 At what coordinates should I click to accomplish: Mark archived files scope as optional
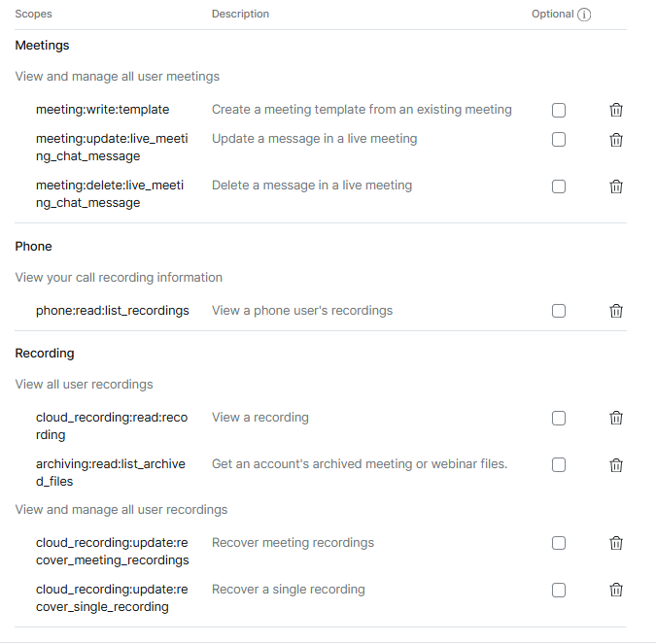point(559,465)
